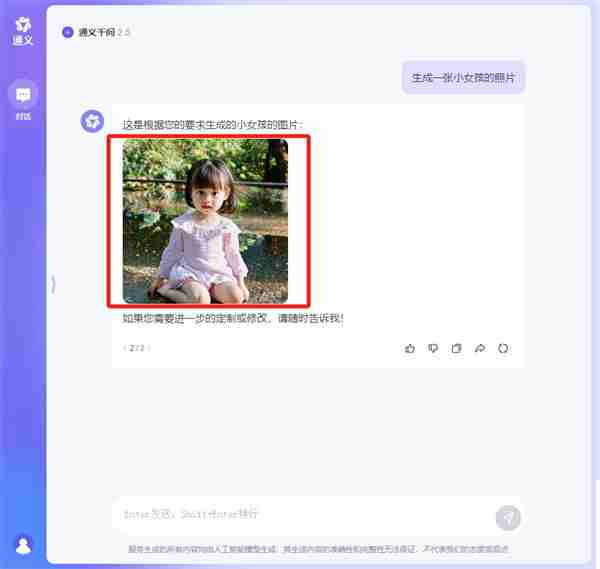Image resolution: width=600 pixels, height=569 pixels.
Task: Click the 2/2 response counter
Action: pos(137,348)
